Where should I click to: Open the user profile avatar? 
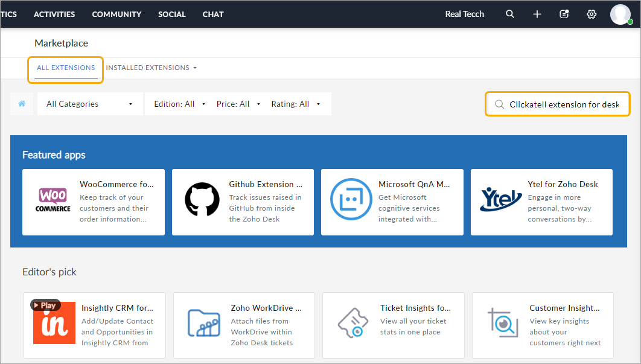click(x=620, y=14)
